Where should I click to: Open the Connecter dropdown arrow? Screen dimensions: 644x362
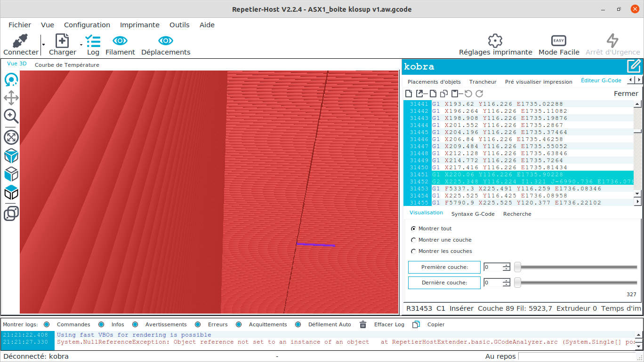(x=43, y=45)
